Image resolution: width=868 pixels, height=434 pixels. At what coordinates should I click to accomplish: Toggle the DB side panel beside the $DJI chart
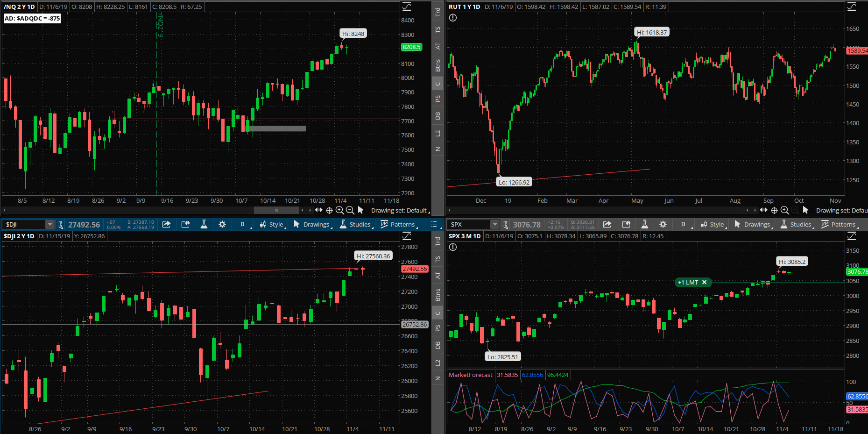click(438, 345)
